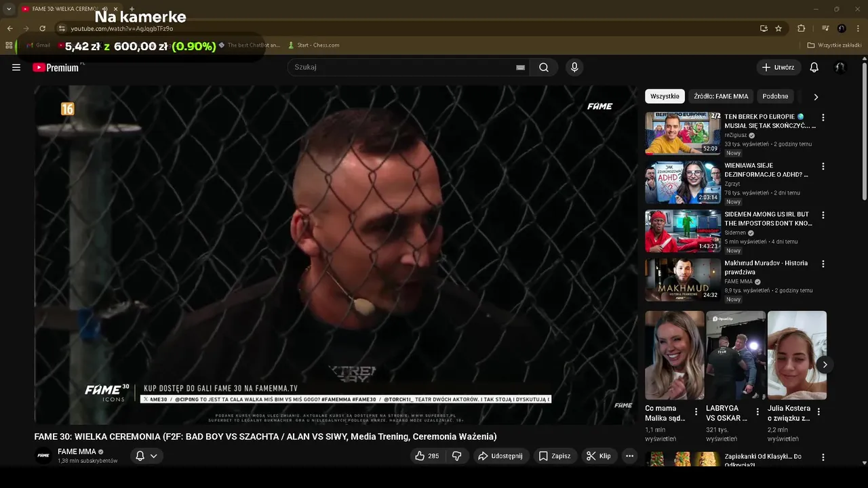Image resolution: width=868 pixels, height=488 pixels.
Task: Click the browser address bar URL
Action: (122, 28)
